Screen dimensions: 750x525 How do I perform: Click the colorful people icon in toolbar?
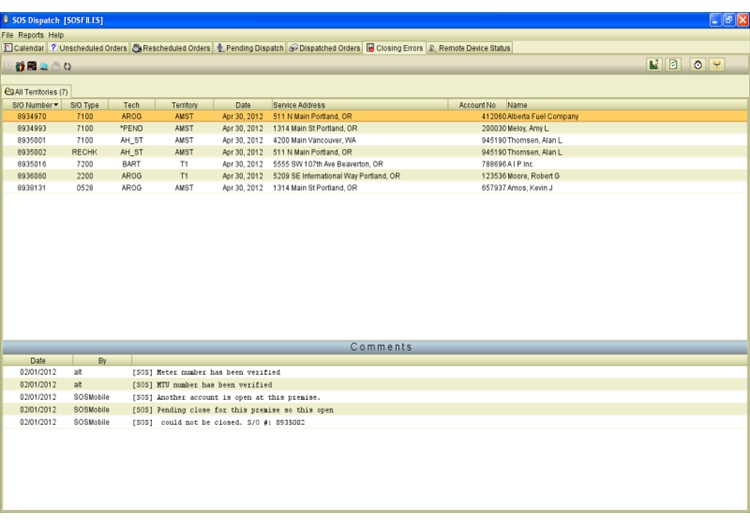(x=20, y=66)
